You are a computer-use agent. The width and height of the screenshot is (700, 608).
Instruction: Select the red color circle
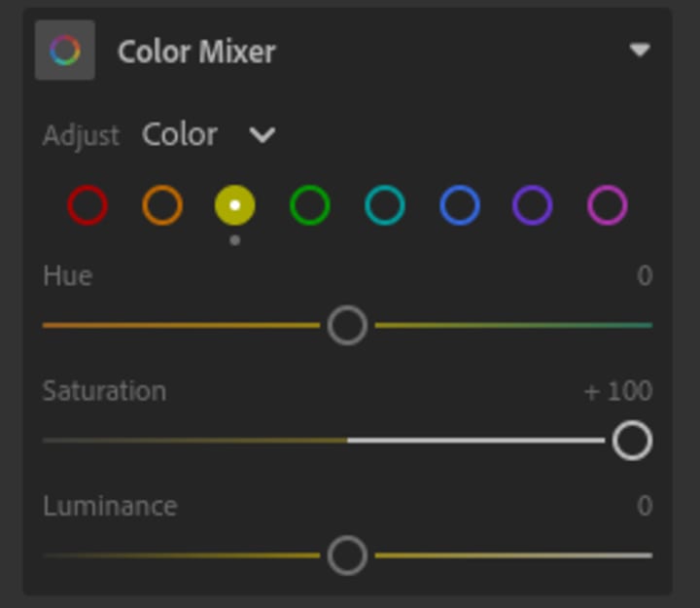pyautogui.click(x=87, y=205)
